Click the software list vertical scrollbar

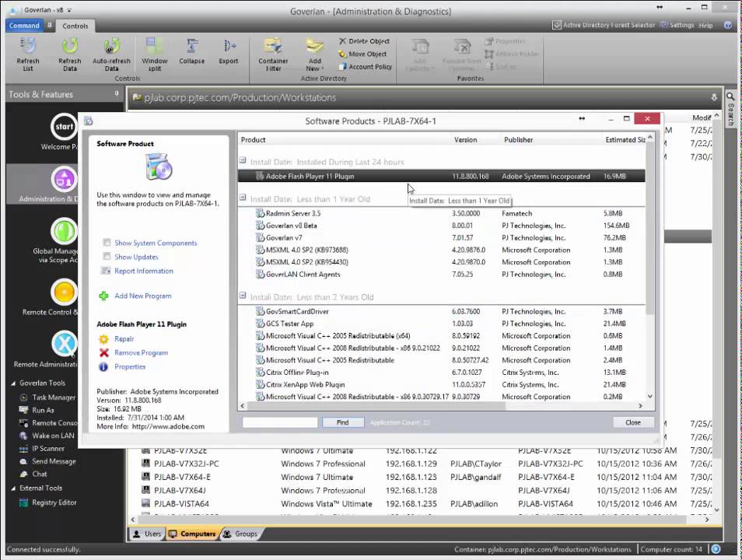650,227
